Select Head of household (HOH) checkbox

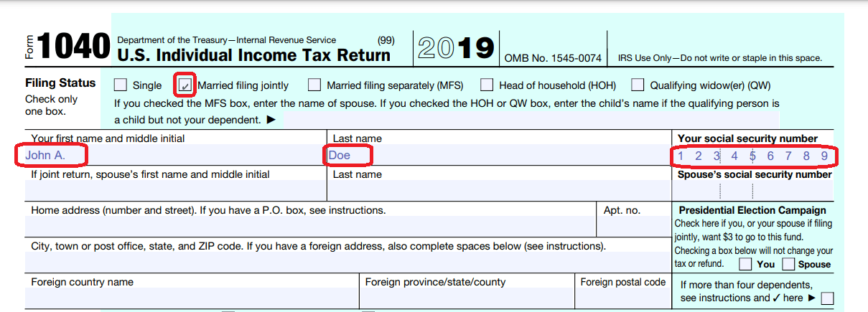487,85
